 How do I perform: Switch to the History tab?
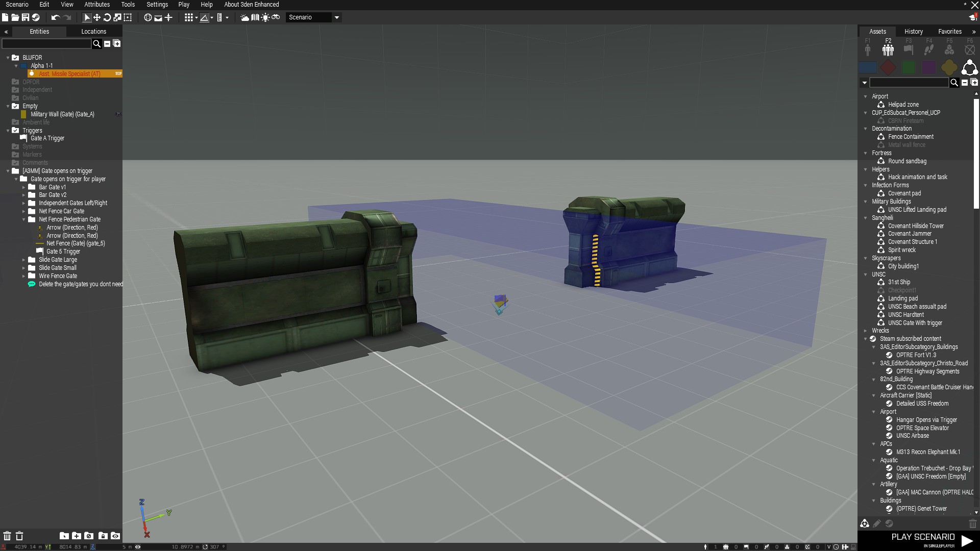click(x=914, y=32)
